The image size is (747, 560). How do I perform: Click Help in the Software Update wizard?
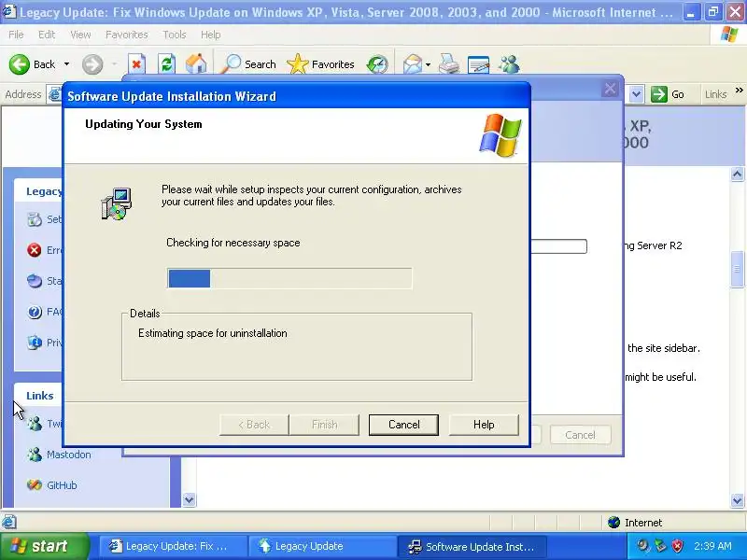coord(484,425)
